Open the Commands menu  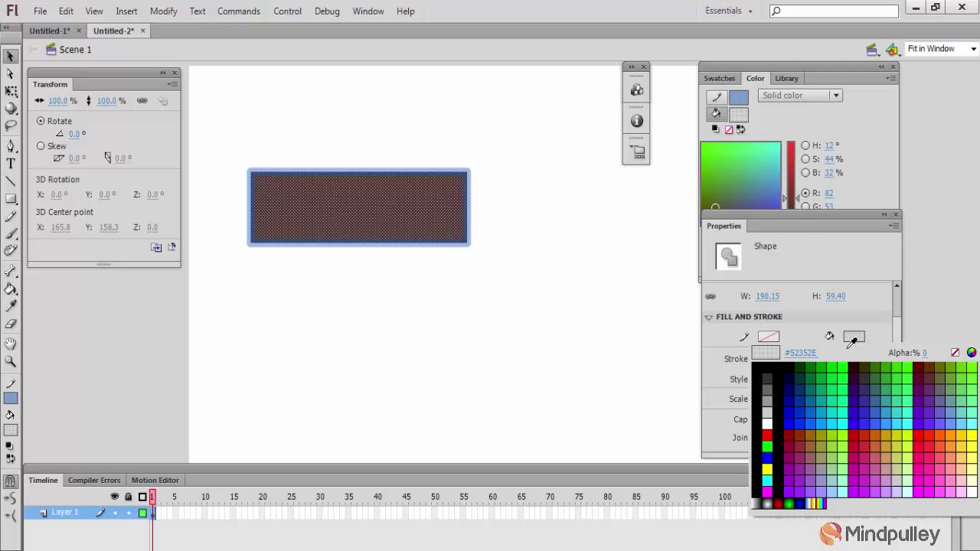click(239, 11)
